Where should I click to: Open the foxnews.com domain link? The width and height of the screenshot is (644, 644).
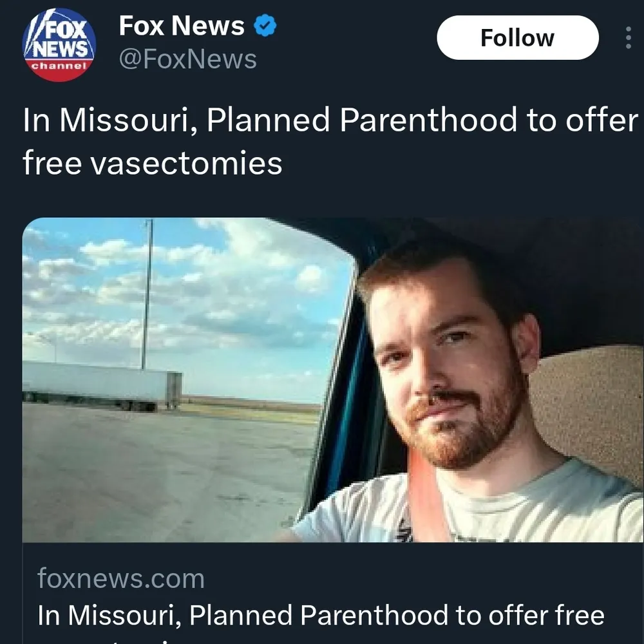[x=121, y=579]
